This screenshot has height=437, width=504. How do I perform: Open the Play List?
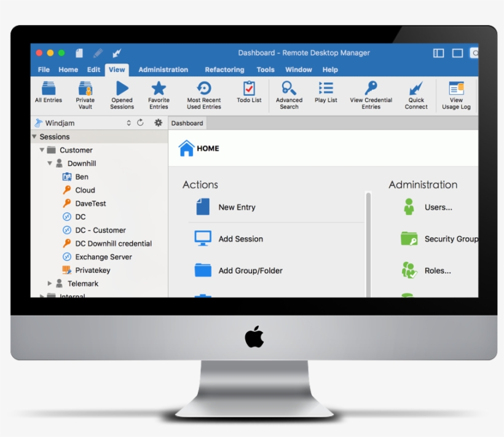[326, 89]
